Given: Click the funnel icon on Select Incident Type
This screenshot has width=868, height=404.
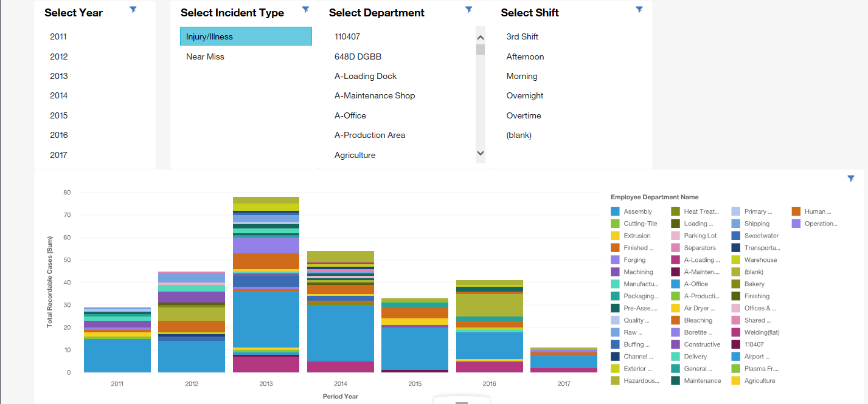Looking at the screenshot, I should point(305,9).
